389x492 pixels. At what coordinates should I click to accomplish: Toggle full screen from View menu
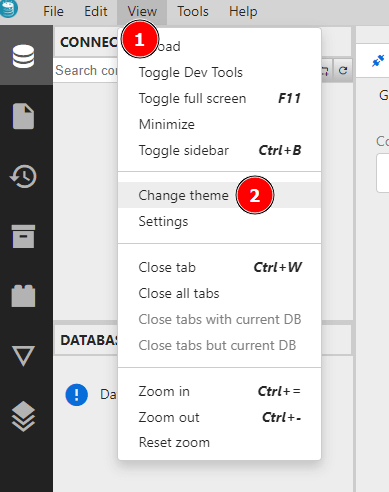tap(220, 98)
